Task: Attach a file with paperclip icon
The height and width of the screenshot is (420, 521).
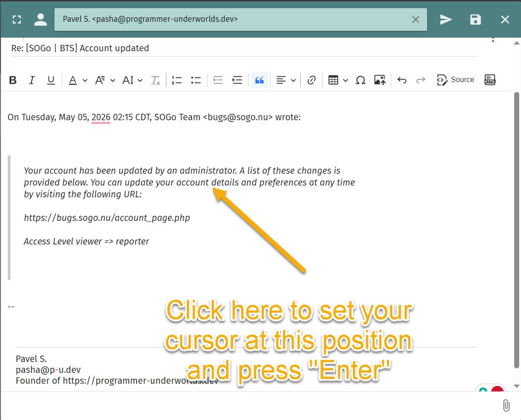Action: 506,405
